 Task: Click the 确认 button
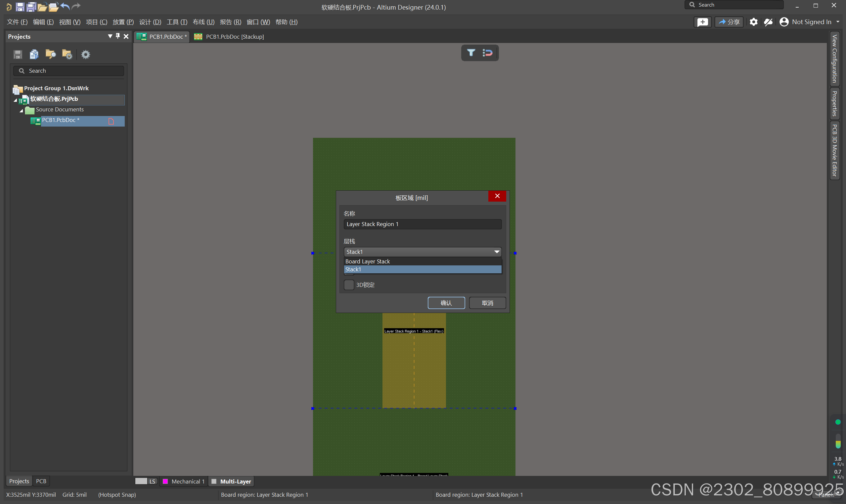[446, 303]
